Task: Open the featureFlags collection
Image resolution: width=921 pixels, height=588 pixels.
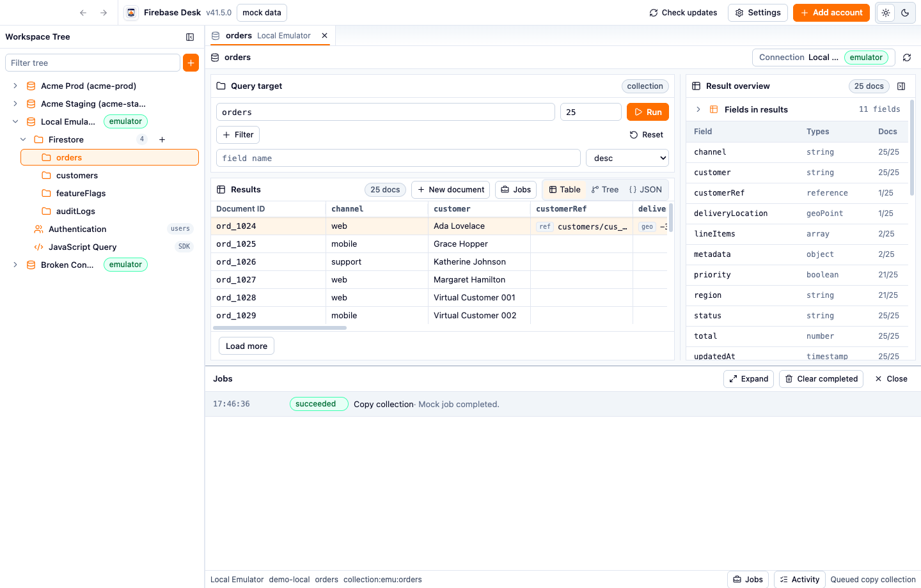Action: click(109, 193)
